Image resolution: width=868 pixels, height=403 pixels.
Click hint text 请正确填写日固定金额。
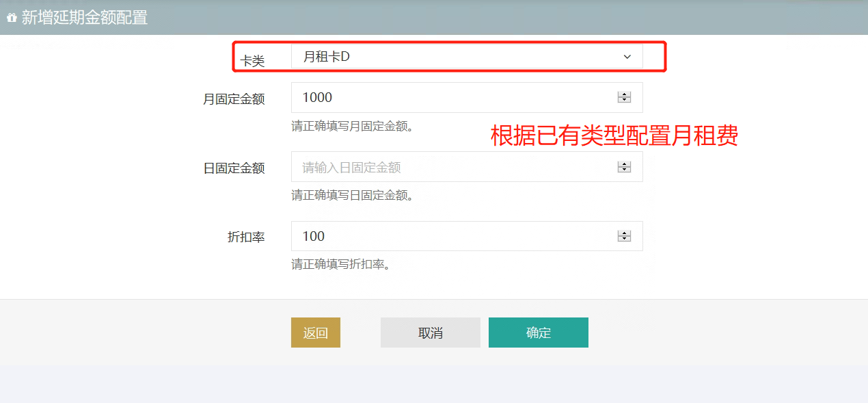(353, 195)
